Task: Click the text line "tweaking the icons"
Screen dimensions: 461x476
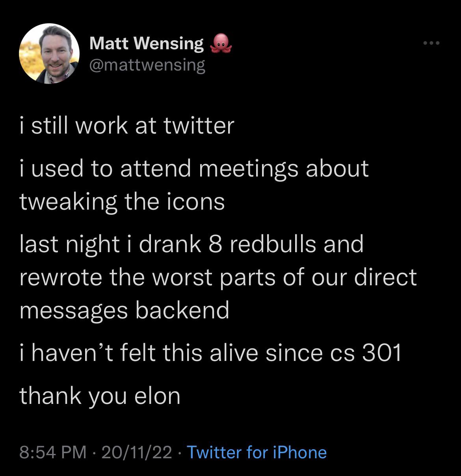Action: pos(122,202)
